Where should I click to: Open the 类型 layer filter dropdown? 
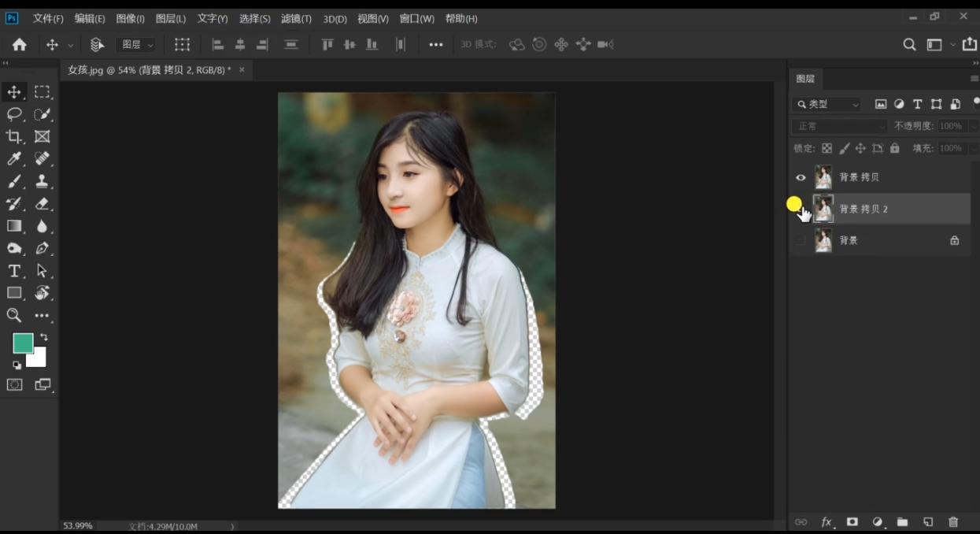point(827,104)
